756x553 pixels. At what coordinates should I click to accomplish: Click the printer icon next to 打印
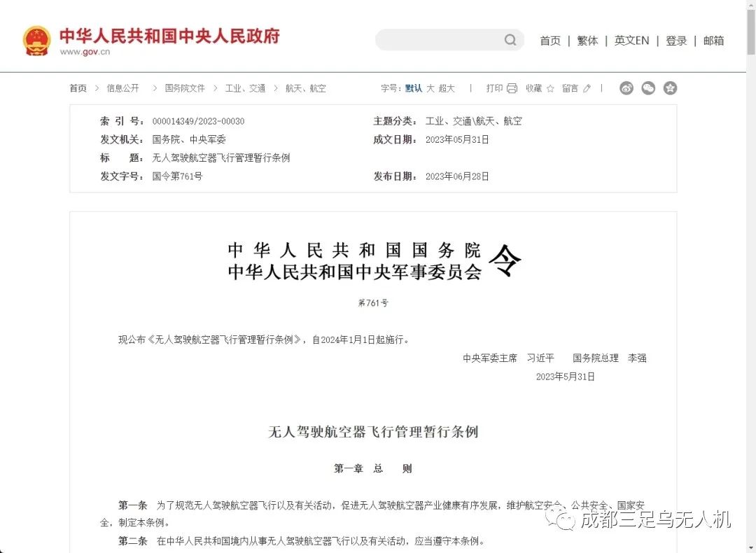pyautogui.click(x=511, y=87)
